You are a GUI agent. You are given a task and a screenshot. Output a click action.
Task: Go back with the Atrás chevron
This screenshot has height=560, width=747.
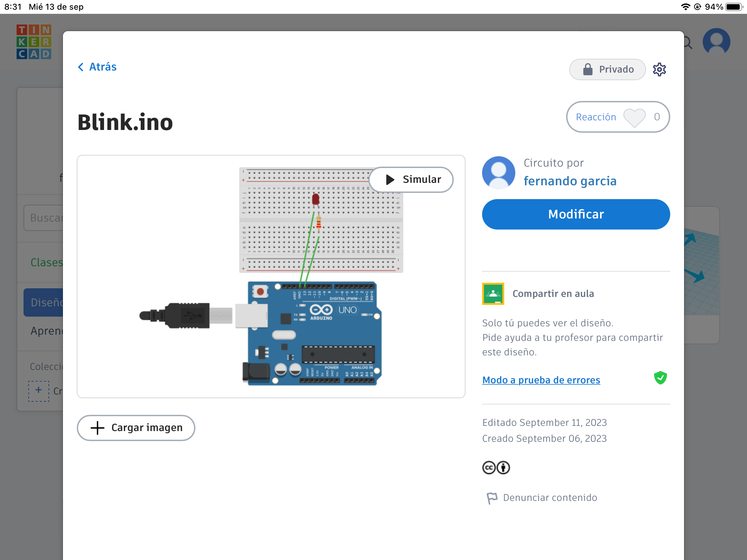coord(81,67)
